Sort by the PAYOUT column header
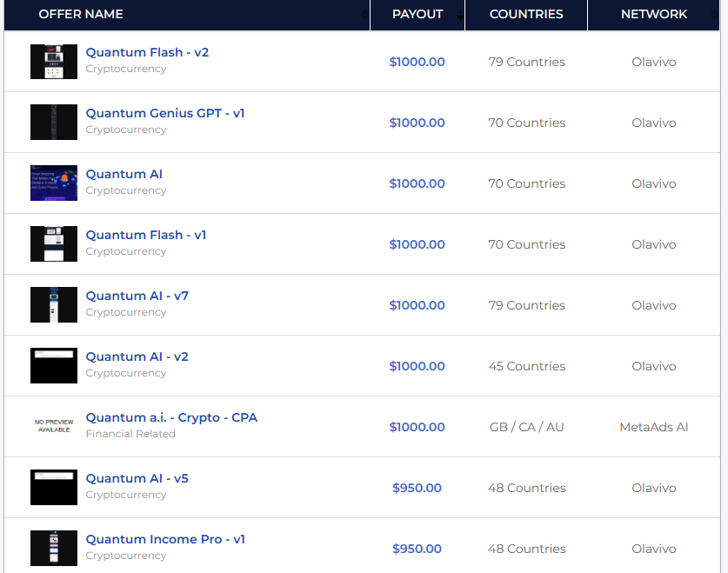Image resolution: width=728 pixels, height=573 pixels. [417, 15]
